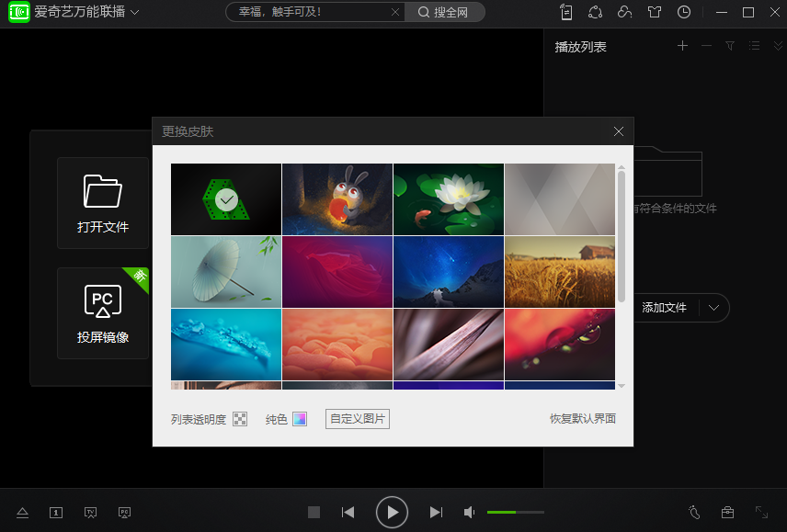Open the 纯色 solid color swatch
Viewport: 787px width, 532px height.
[300, 419]
